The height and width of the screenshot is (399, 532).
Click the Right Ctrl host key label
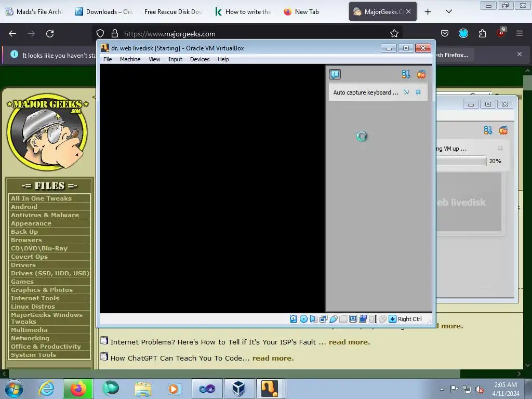pyautogui.click(x=409, y=319)
